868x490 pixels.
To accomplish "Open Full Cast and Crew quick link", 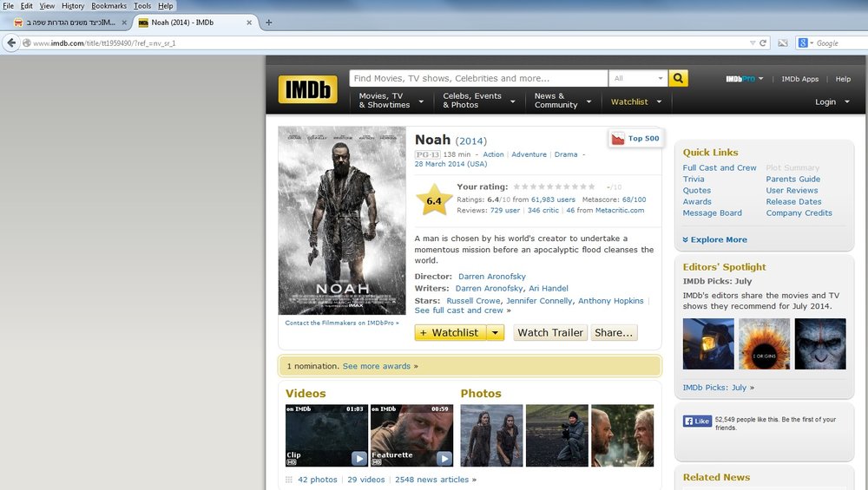I will pos(719,167).
